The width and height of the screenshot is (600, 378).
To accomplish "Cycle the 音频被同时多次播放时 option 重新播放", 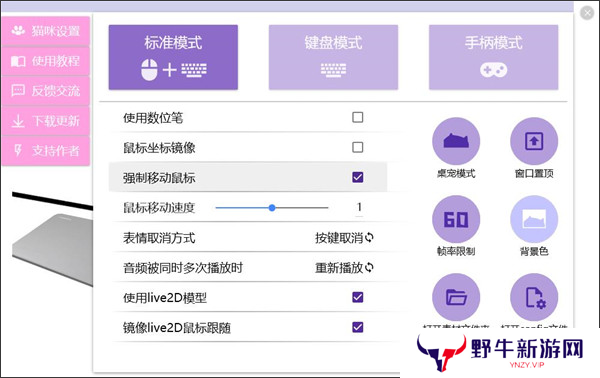I will tap(344, 267).
